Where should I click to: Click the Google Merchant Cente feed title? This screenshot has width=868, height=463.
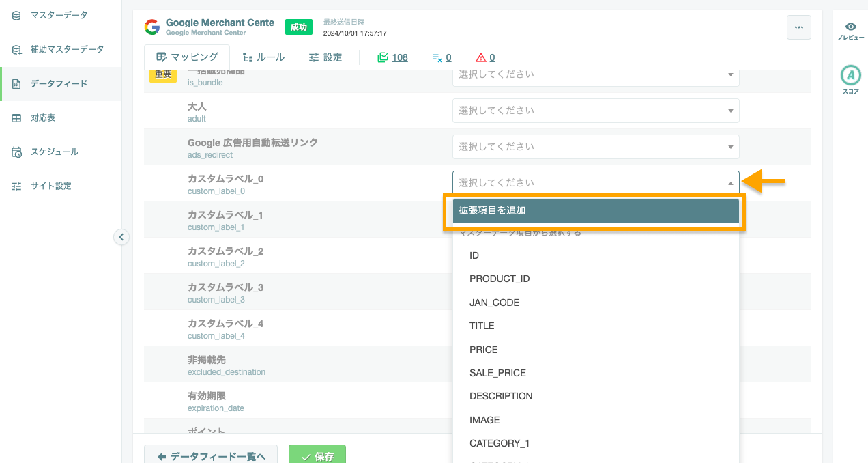click(x=220, y=23)
